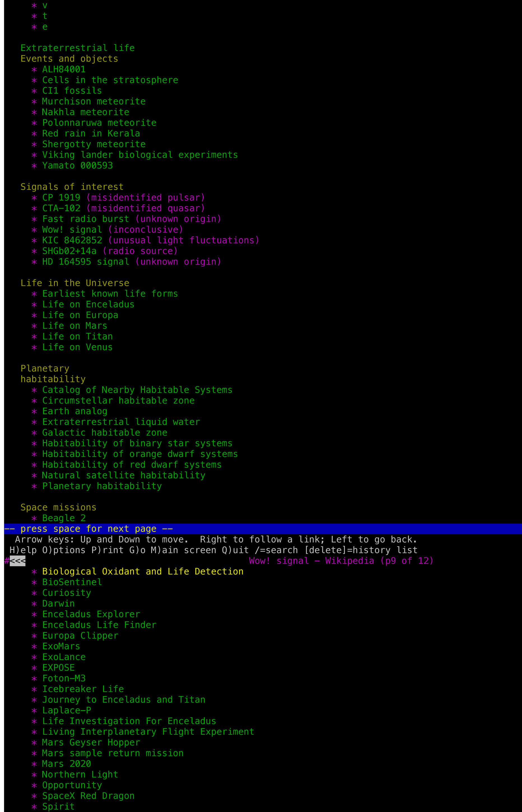The height and width of the screenshot is (812, 522).
Task: Follow Life on Mars link
Action: click(74, 326)
